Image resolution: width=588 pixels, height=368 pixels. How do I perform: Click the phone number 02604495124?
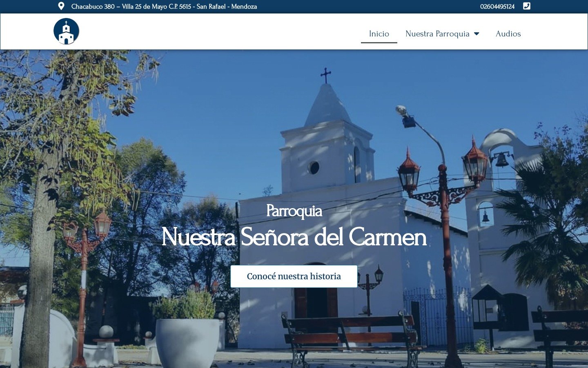[x=497, y=7]
